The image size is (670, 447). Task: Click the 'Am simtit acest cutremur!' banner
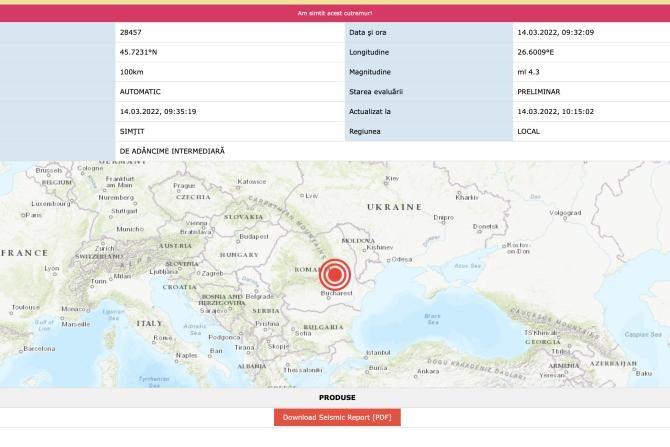[x=335, y=13]
